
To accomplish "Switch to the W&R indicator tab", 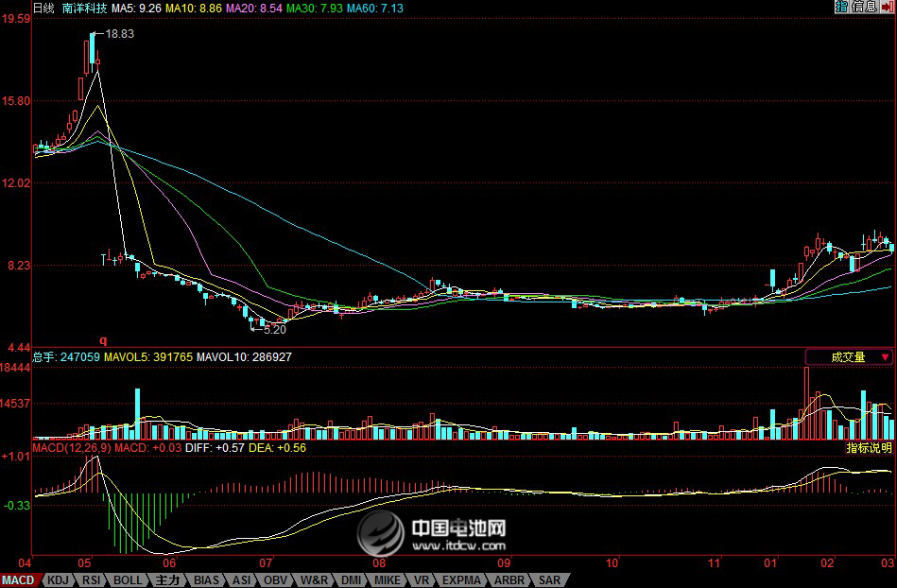I will coord(315,579).
